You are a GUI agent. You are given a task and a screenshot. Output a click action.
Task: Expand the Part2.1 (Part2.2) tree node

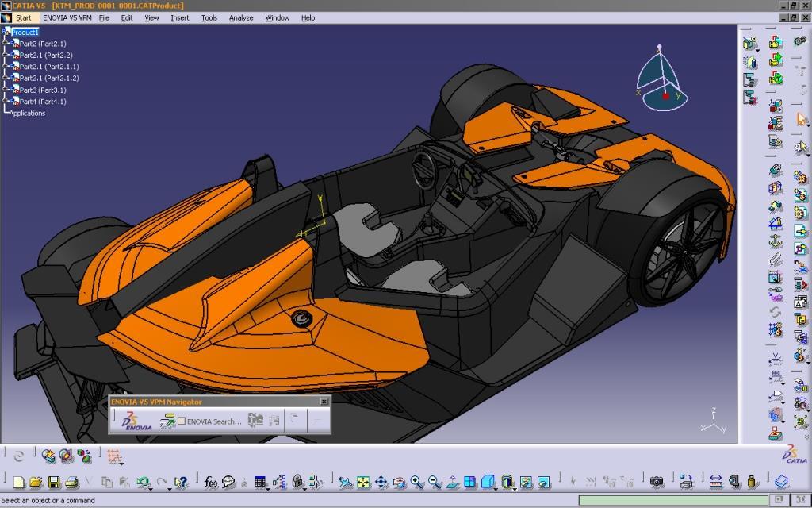pyautogui.click(x=6, y=55)
